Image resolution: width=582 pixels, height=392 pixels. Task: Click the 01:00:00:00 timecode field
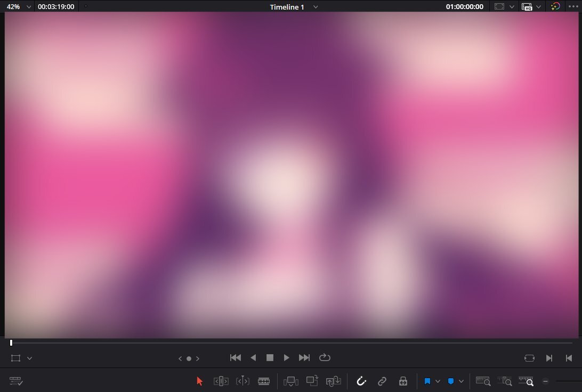tap(465, 7)
